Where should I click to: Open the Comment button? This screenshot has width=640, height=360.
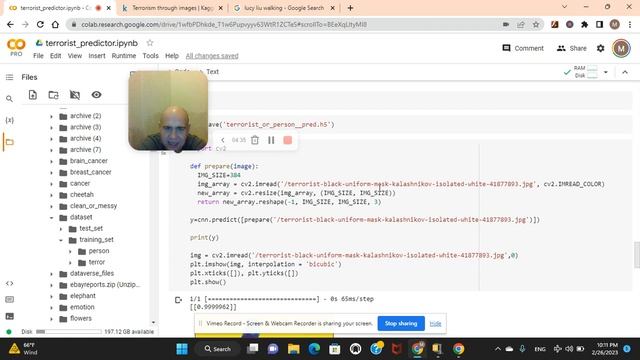523,48
